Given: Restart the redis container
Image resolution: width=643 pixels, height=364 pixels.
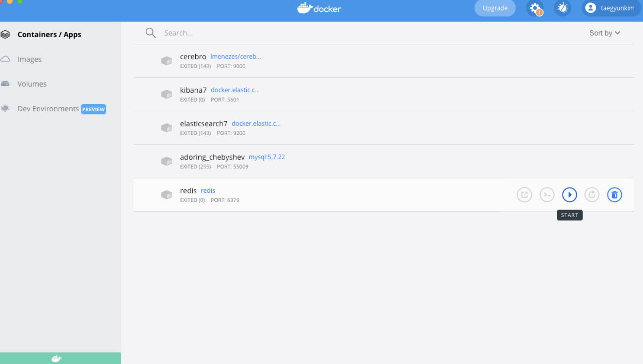Looking at the screenshot, I should 592,195.
